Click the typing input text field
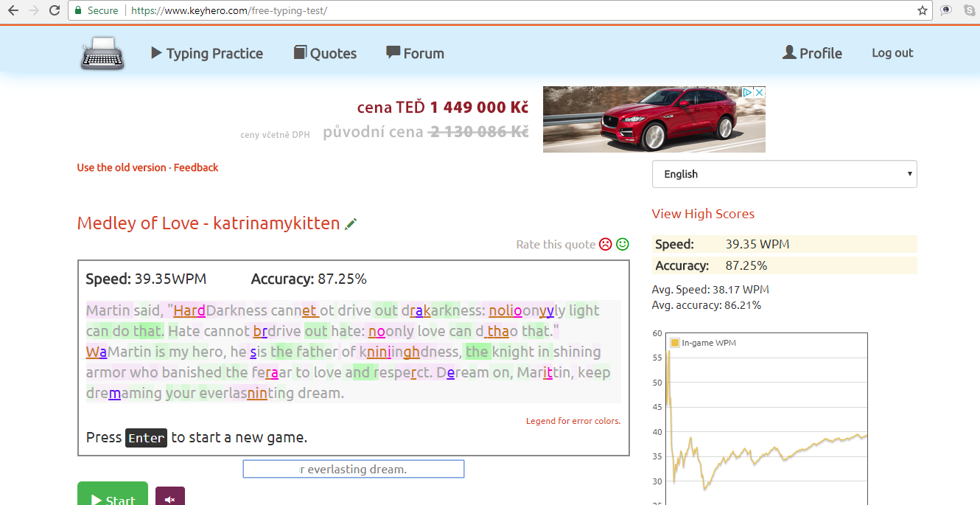Viewport: 980px width, 505px height. (x=353, y=469)
